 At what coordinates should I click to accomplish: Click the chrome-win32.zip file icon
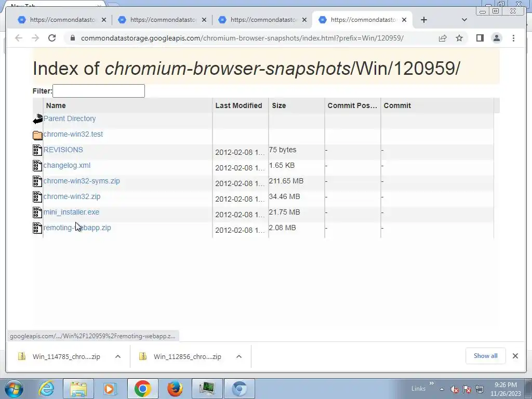pyautogui.click(x=37, y=197)
